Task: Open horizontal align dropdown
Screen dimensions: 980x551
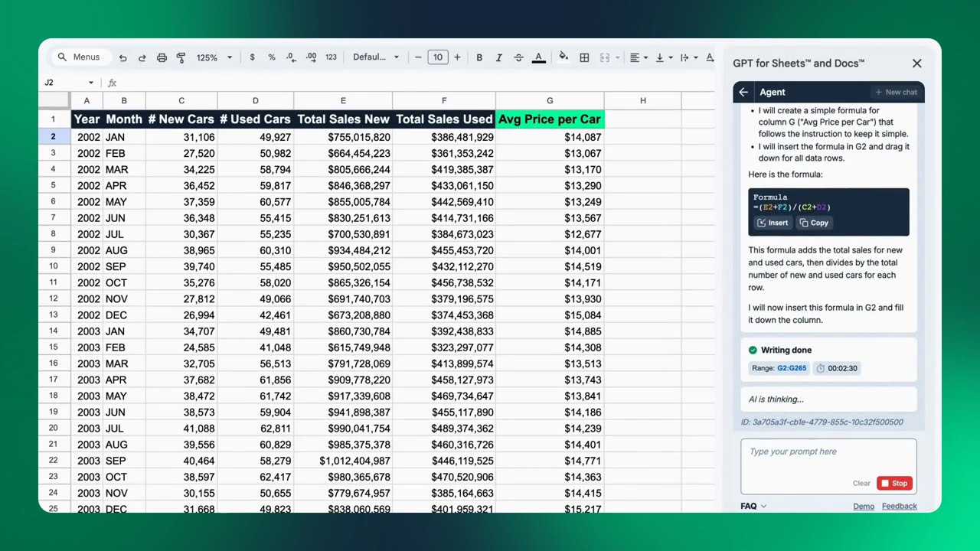Action: pyautogui.click(x=638, y=57)
